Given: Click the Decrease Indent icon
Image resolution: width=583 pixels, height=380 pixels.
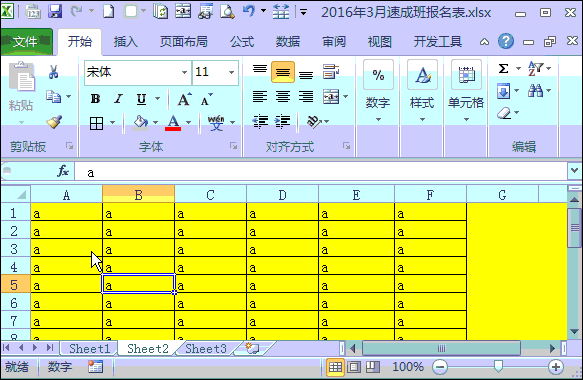Looking at the screenshot, I should pos(260,122).
